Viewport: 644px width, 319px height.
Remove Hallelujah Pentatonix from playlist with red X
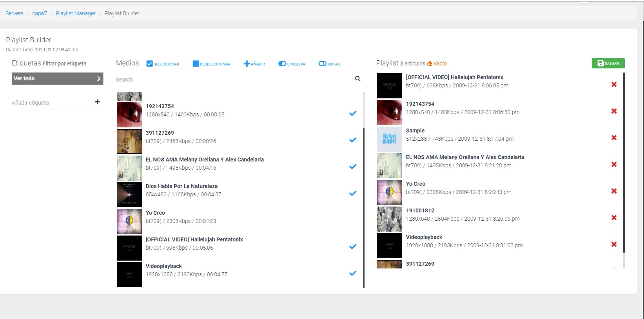pos(614,85)
